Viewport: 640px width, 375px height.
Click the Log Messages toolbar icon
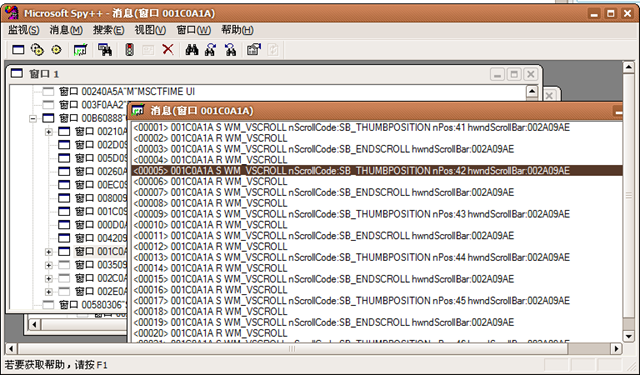(x=80, y=50)
